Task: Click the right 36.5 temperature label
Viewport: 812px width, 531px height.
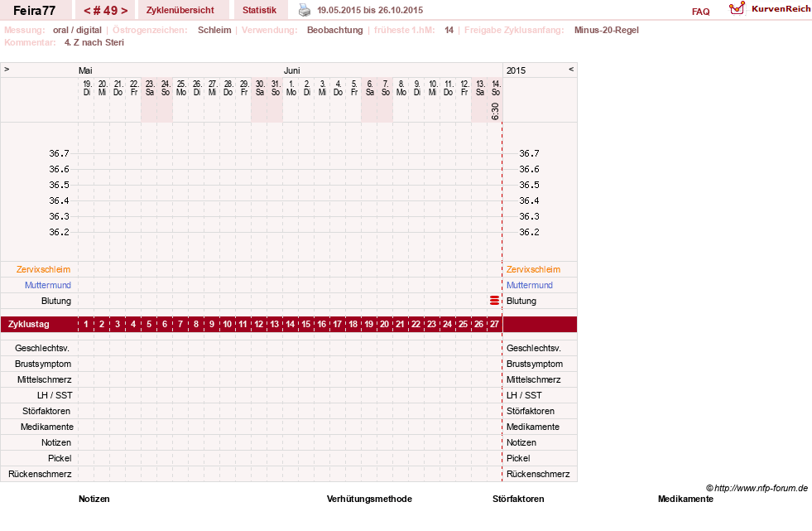Action: [x=529, y=185]
